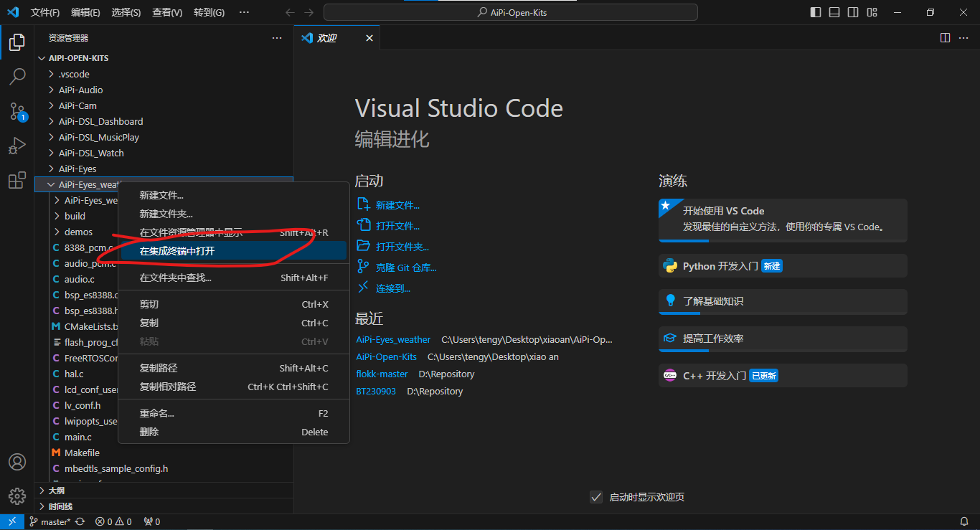Open notifications bell in status bar

click(964, 522)
